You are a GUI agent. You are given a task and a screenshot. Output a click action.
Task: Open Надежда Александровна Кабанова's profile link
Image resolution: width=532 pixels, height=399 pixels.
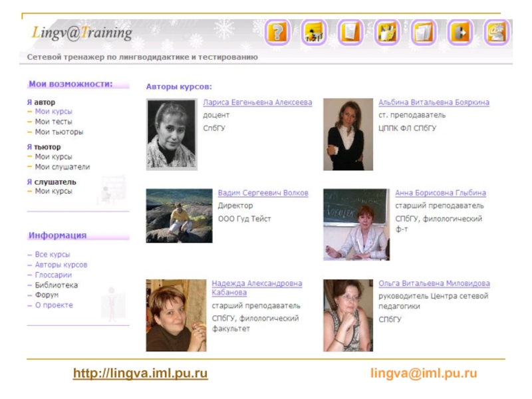[x=257, y=288]
